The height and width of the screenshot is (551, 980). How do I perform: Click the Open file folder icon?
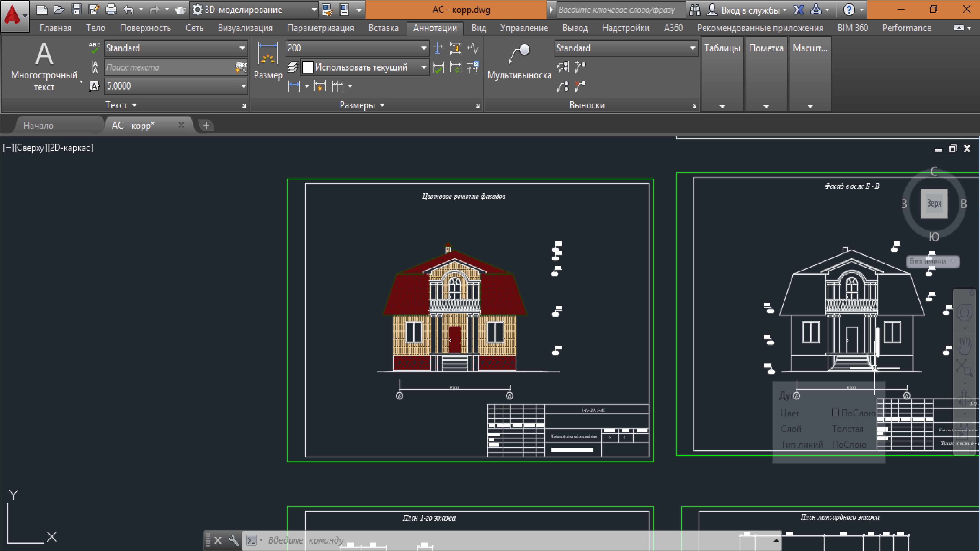(59, 10)
